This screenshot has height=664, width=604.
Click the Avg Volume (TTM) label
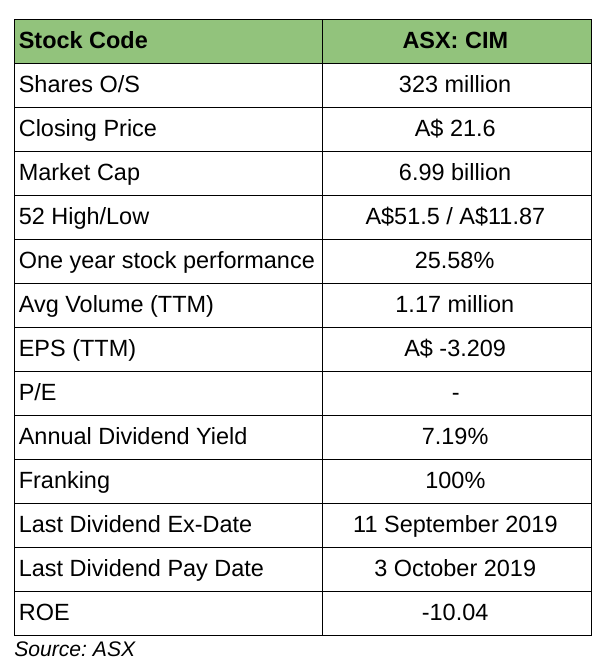pos(116,305)
